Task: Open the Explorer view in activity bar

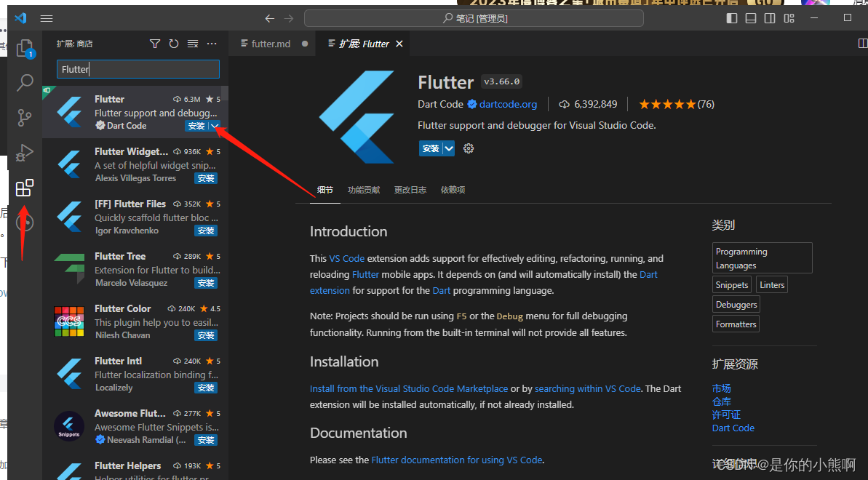Action: pos(25,49)
